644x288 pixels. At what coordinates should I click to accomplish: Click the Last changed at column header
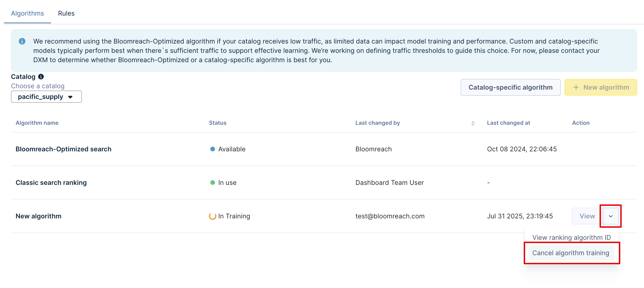tap(508, 123)
